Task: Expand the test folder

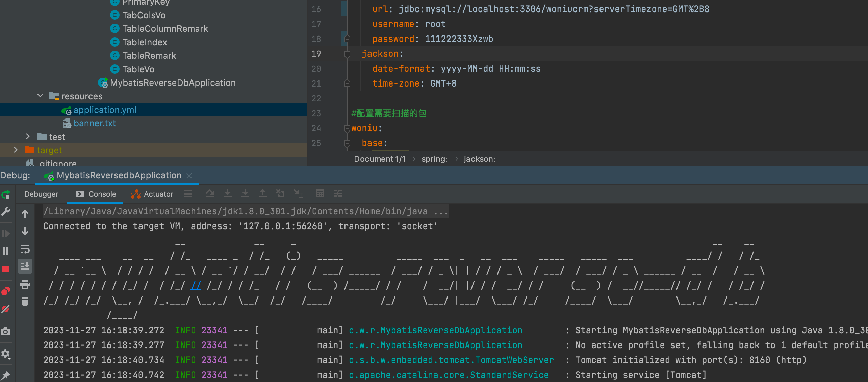Action: [28, 137]
